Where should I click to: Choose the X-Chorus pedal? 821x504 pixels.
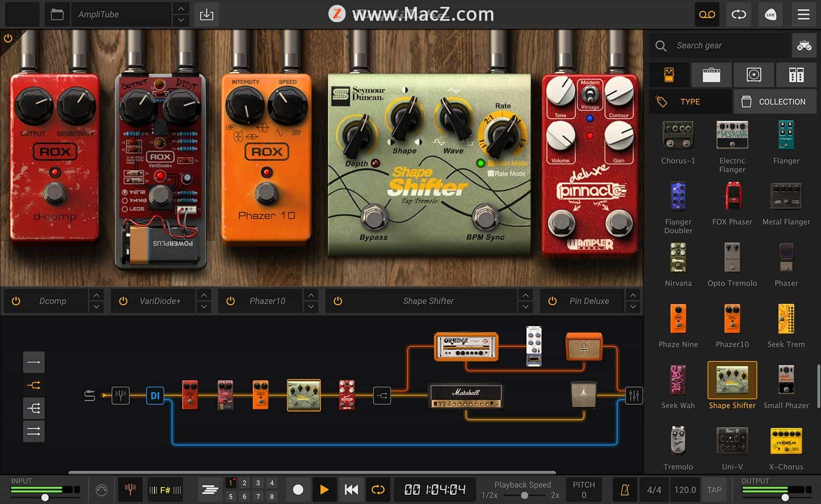(x=786, y=448)
